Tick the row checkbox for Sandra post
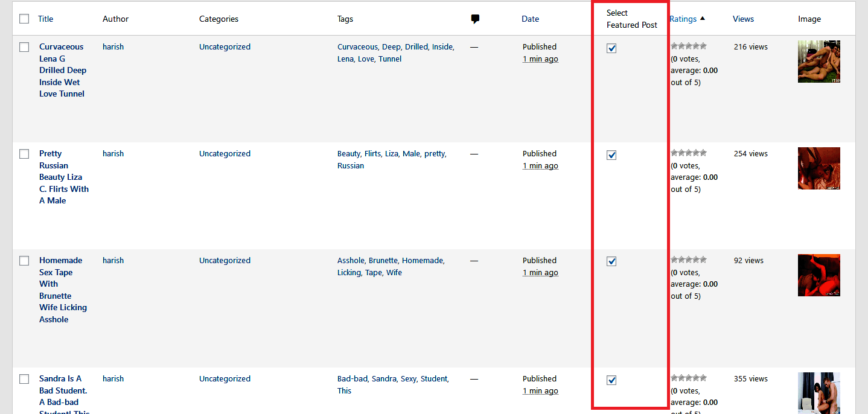Screen dimensions: 868x414 pyautogui.click(x=24, y=379)
